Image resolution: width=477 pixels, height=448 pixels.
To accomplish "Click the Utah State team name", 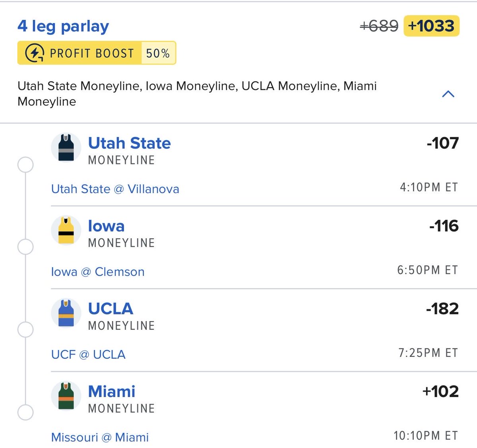I will pyautogui.click(x=129, y=143).
